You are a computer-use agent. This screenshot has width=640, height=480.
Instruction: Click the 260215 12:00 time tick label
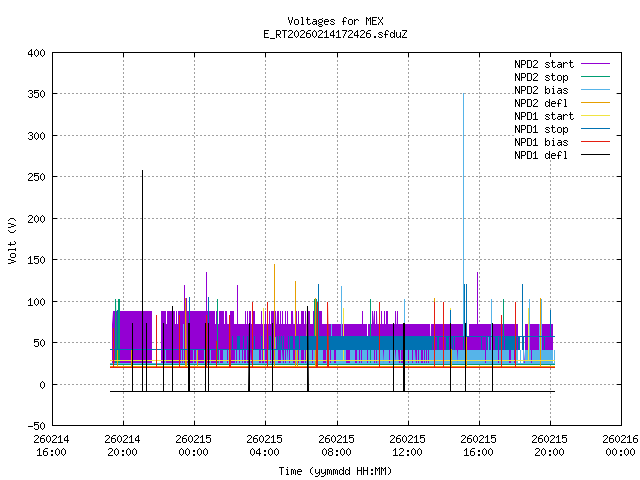407,445
